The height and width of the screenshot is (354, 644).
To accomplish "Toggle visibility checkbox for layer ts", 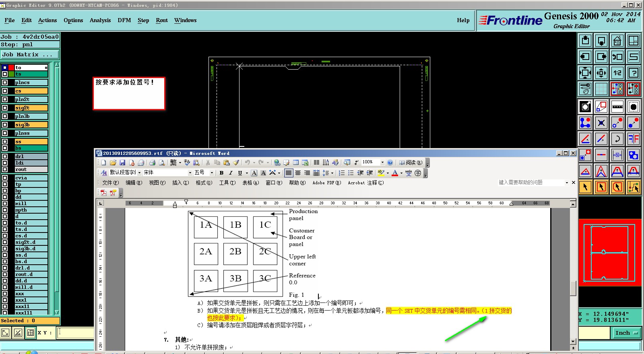I will point(5,74).
